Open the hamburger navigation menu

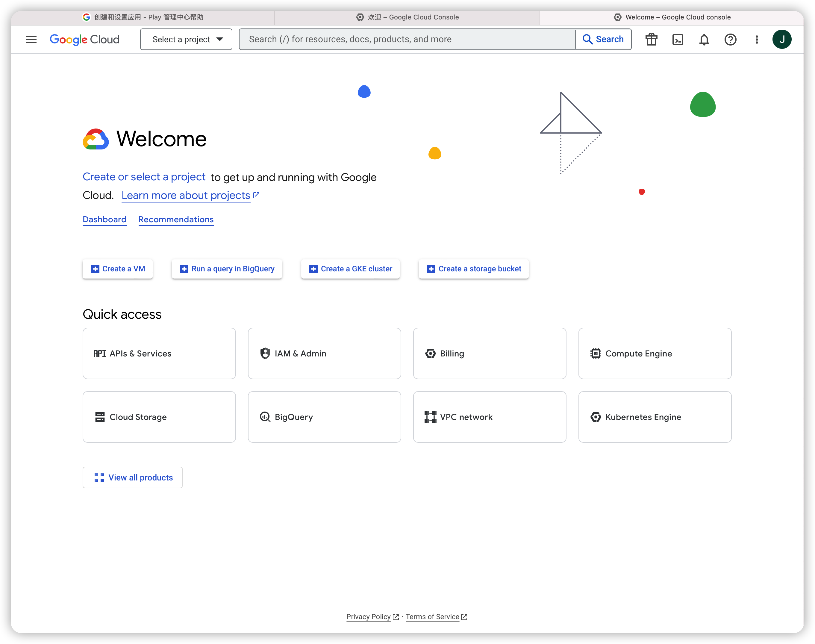[31, 39]
